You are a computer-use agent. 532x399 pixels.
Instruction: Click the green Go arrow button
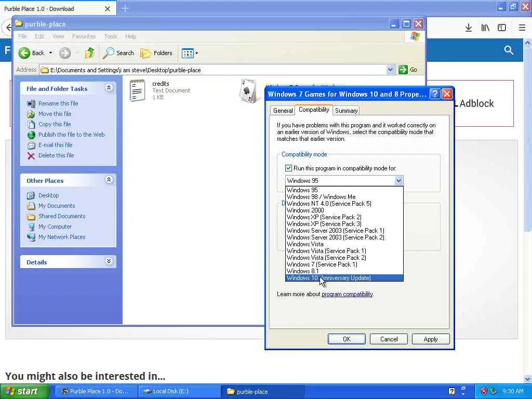pyautogui.click(x=403, y=70)
